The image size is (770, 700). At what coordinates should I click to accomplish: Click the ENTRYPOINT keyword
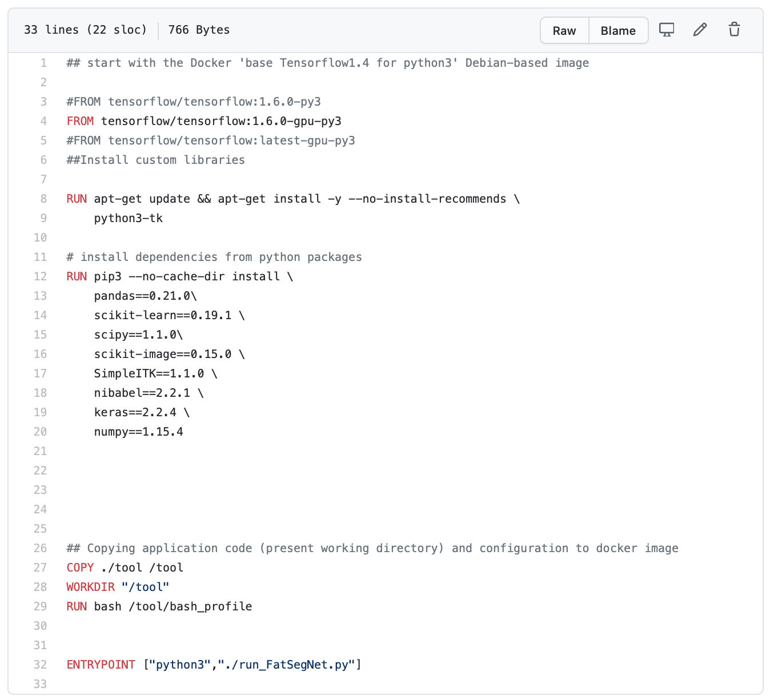[x=101, y=665]
